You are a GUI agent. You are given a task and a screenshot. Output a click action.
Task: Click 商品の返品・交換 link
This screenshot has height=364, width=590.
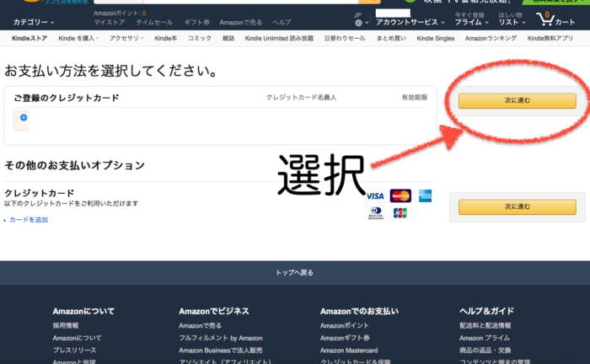[485, 351]
